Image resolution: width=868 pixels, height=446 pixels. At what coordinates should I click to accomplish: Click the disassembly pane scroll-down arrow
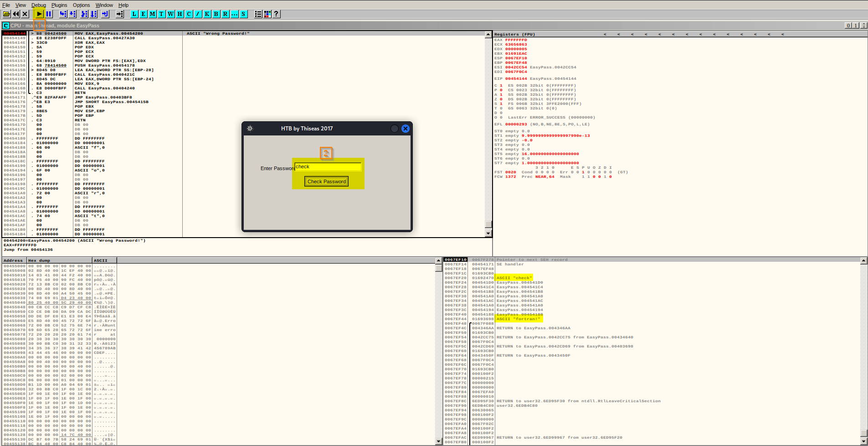[x=488, y=233]
